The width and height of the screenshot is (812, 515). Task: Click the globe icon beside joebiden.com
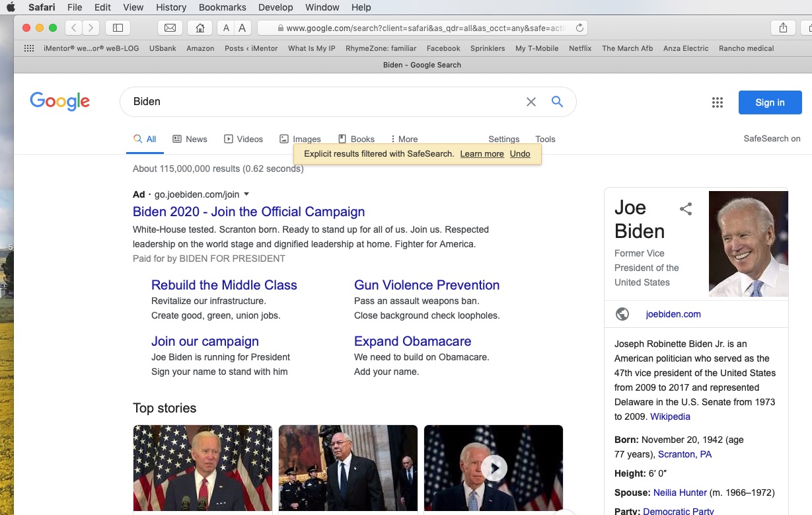click(x=622, y=314)
